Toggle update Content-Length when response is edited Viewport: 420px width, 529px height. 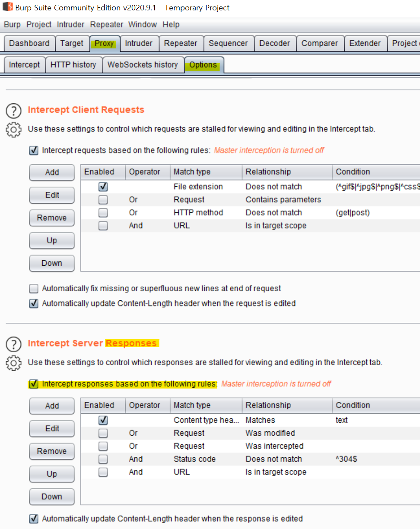tap(34, 519)
